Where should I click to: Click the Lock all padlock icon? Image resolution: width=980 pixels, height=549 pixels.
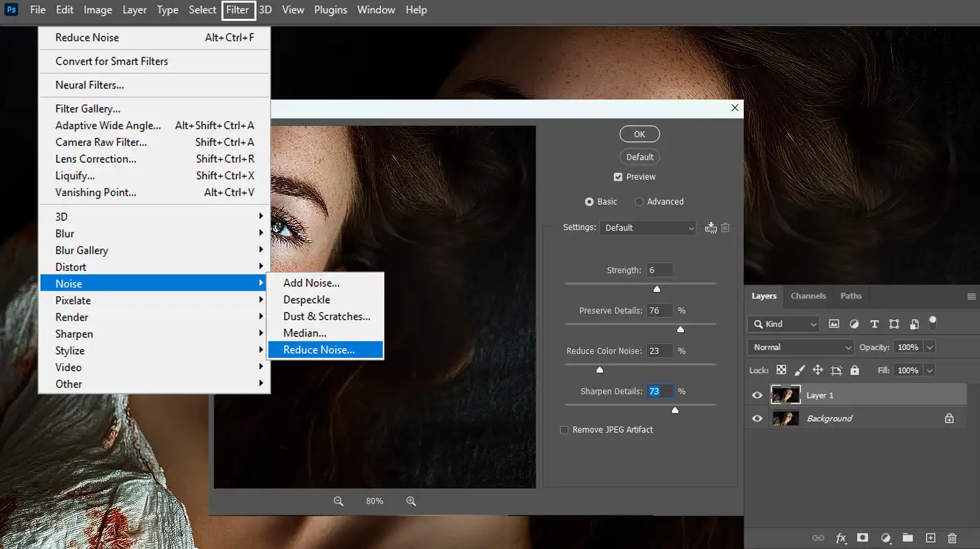pyautogui.click(x=855, y=370)
